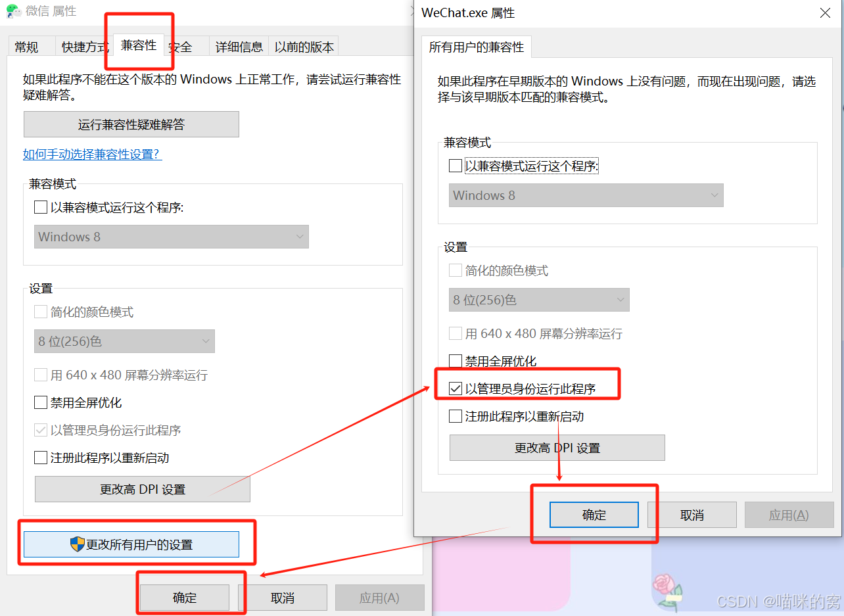
Task: Click greyed 以管理员身份运行此程序 checkbox in 微信 属性
Action: pyautogui.click(x=41, y=431)
